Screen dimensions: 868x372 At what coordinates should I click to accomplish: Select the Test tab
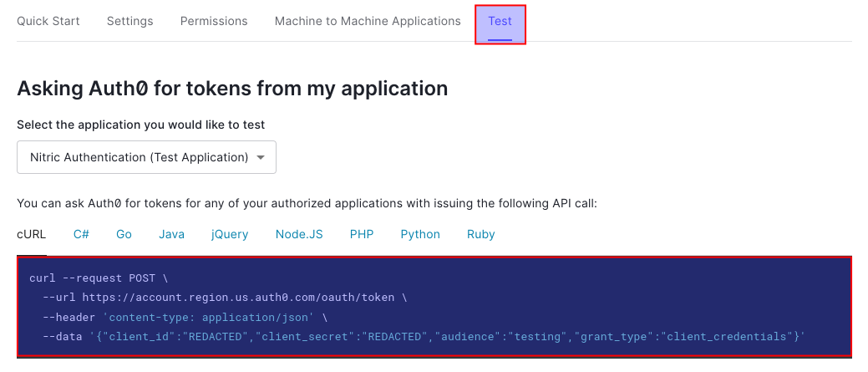coord(500,21)
